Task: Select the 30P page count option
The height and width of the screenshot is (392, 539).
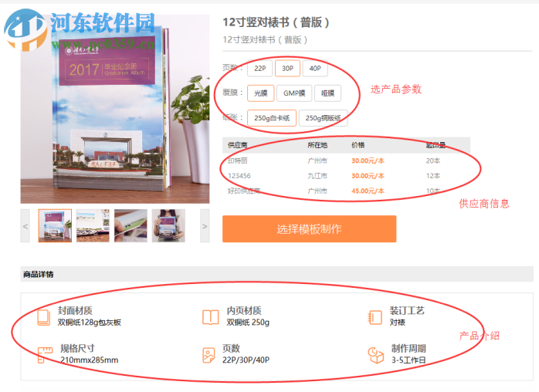Action: coord(287,69)
